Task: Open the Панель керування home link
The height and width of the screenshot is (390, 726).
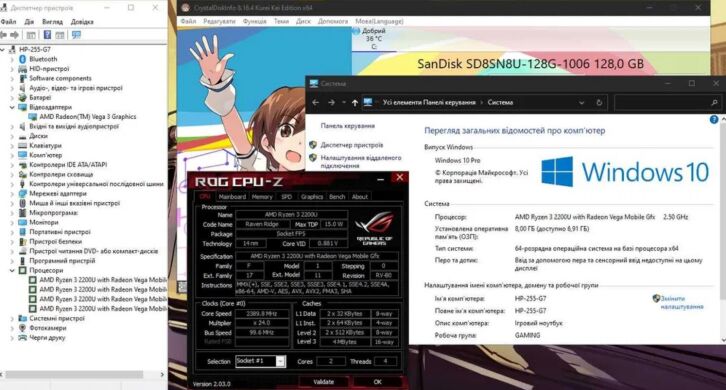Action: [348, 126]
